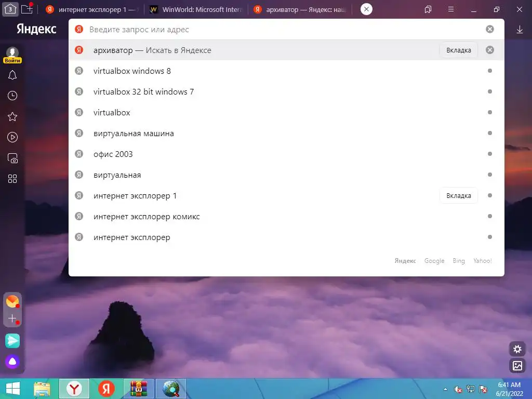This screenshot has width=532, height=399.
Task: Click the Yandex Browser taskbar icon
Action: tap(74, 389)
